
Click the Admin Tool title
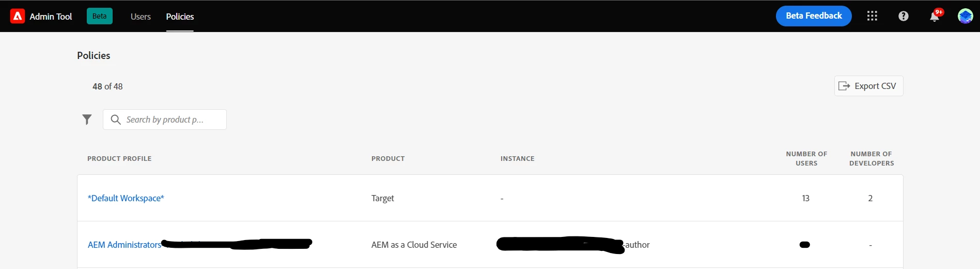point(51,17)
